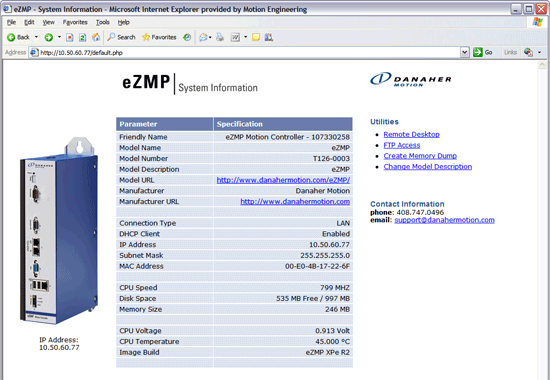Click the Windows flag logo in menu bar
This screenshot has width=550, height=380.
click(x=537, y=22)
